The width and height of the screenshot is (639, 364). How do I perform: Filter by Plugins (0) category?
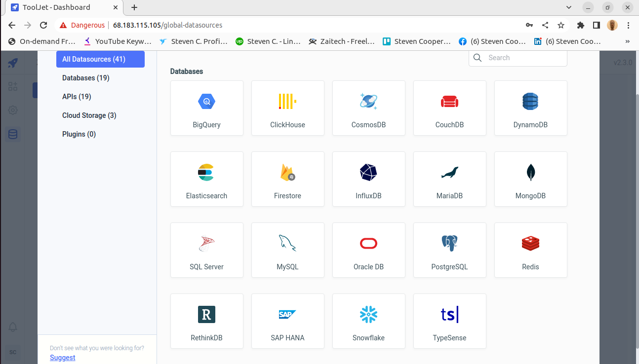click(79, 134)
